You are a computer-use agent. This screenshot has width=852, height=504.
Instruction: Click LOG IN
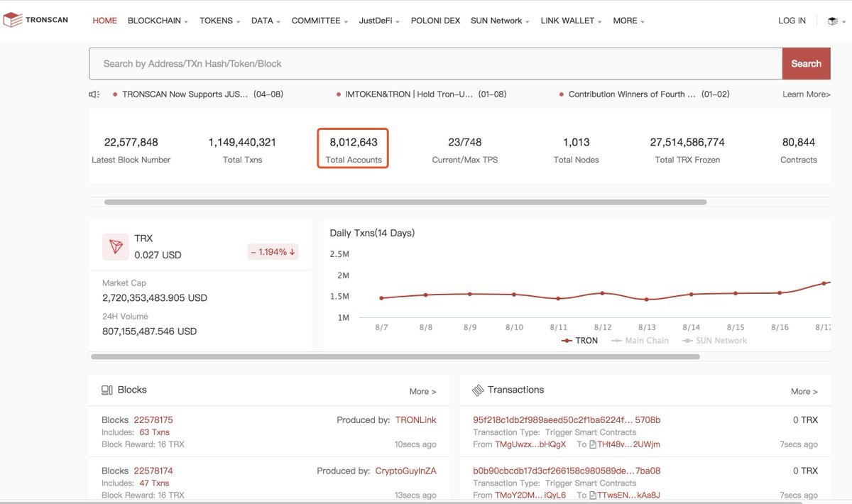[x=792, y=21]
